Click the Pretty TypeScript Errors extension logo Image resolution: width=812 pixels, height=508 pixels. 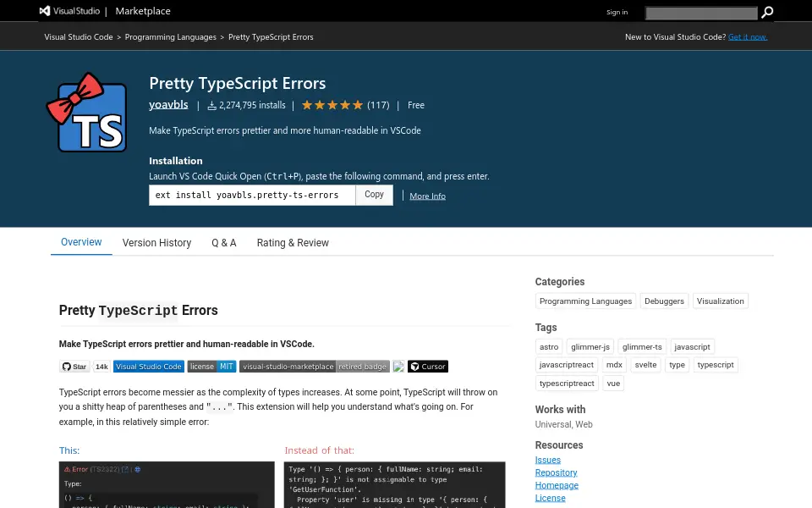[x=86, y=113]
